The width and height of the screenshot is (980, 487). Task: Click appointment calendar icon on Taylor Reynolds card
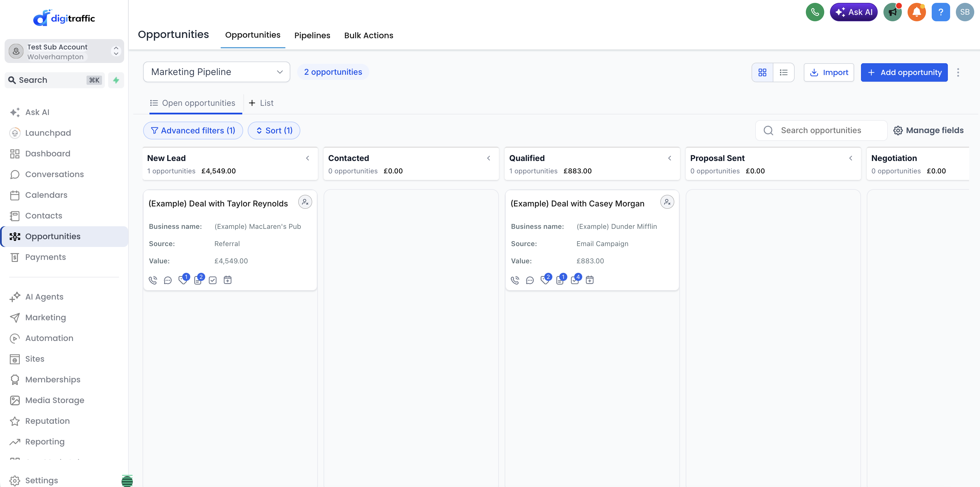(x=228, y=280)
